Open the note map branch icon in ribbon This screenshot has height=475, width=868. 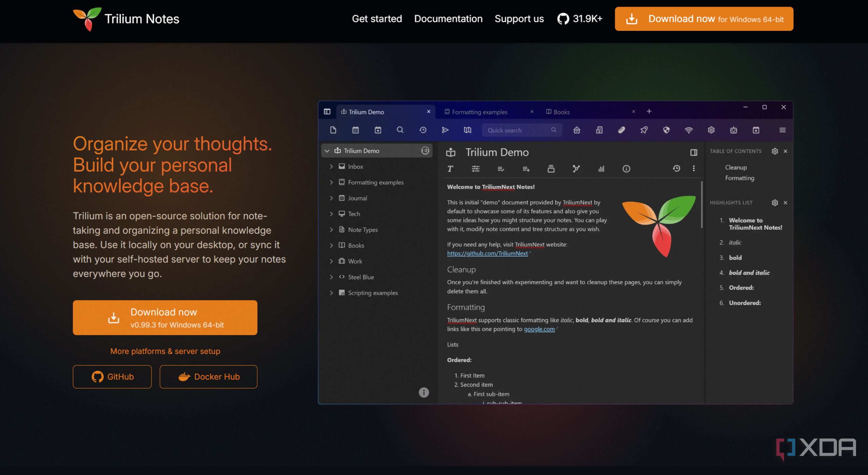tap(576, 169)
